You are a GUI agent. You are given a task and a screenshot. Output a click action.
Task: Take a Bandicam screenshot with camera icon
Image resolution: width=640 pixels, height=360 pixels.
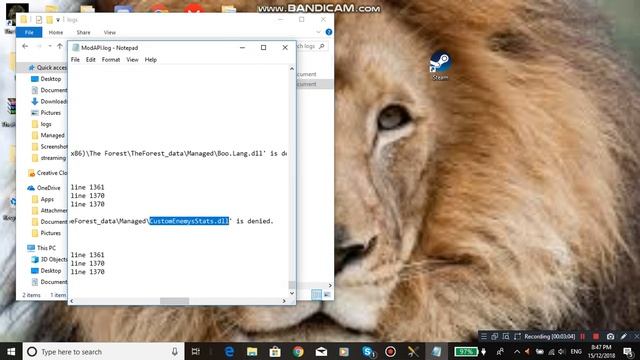610,336
